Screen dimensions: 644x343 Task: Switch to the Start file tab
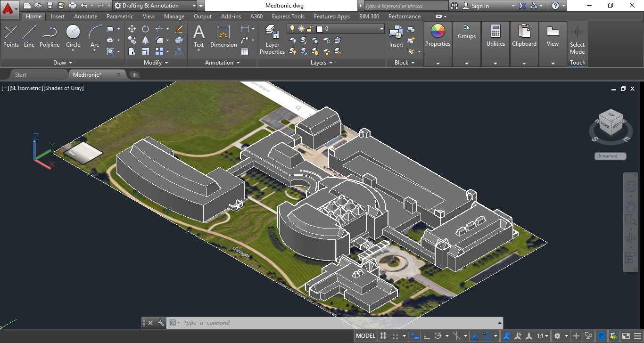pyautogui.click(x=21, y=74)
